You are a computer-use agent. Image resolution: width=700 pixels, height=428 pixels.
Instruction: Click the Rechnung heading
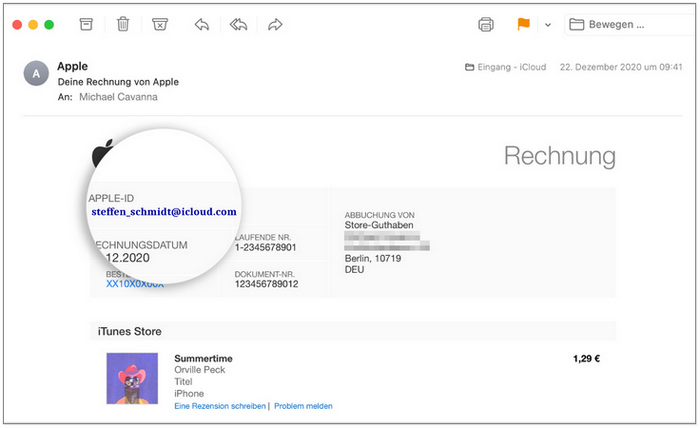click(560, 156)
